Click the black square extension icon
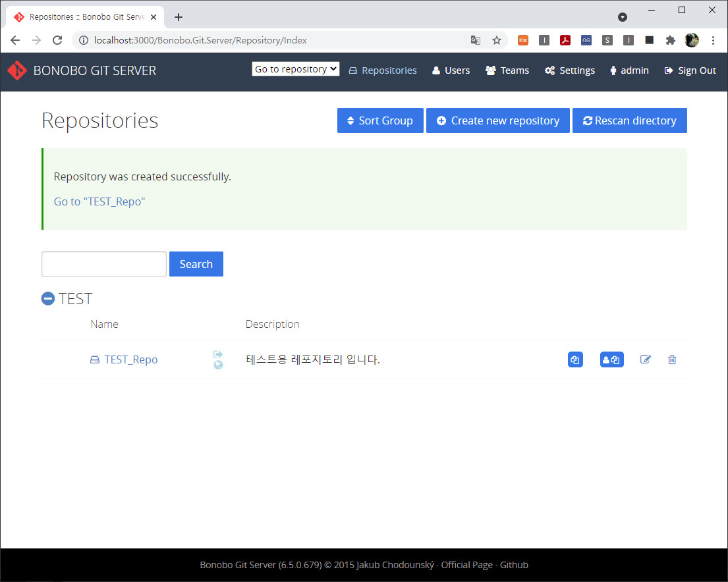The width and height of the screenshot is (728, 582). click(x=650, y=40)
